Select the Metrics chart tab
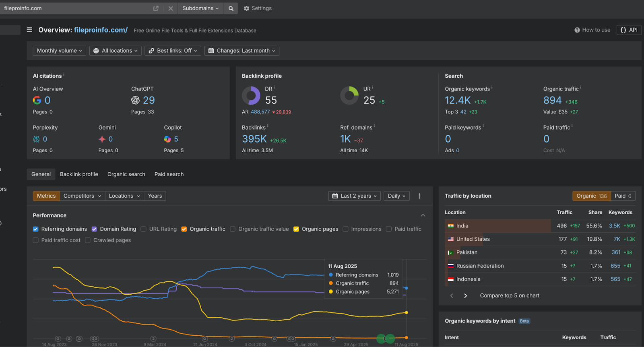The width and height of the screenshot is (644, 347). click(x=46, y=196)
